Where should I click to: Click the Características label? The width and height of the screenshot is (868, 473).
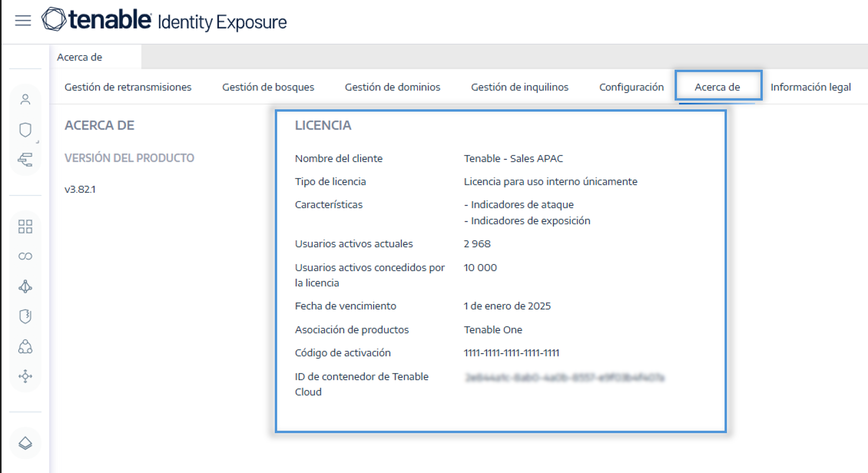point(328,204)
